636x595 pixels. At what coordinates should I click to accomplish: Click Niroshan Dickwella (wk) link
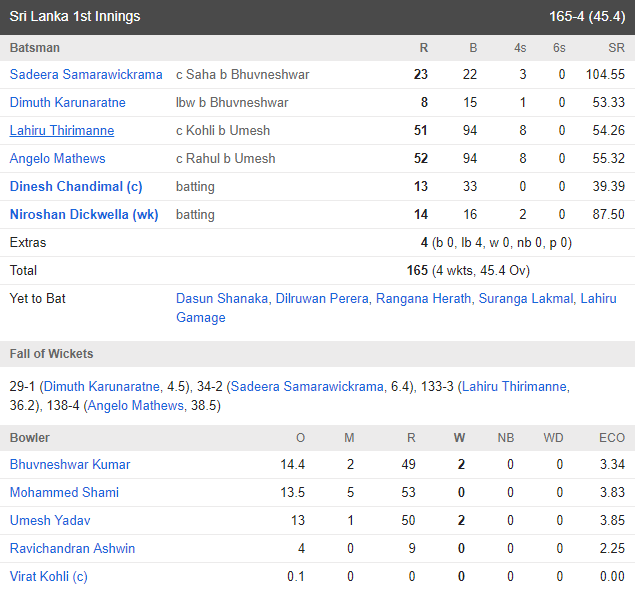pyautogui.click(x=84, y=215)
